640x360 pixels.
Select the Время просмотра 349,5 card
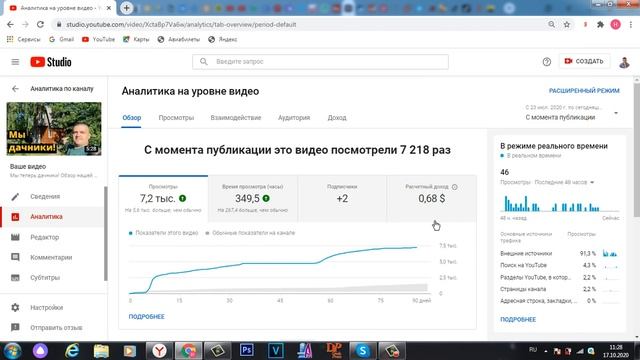click(x=253, y=199)
